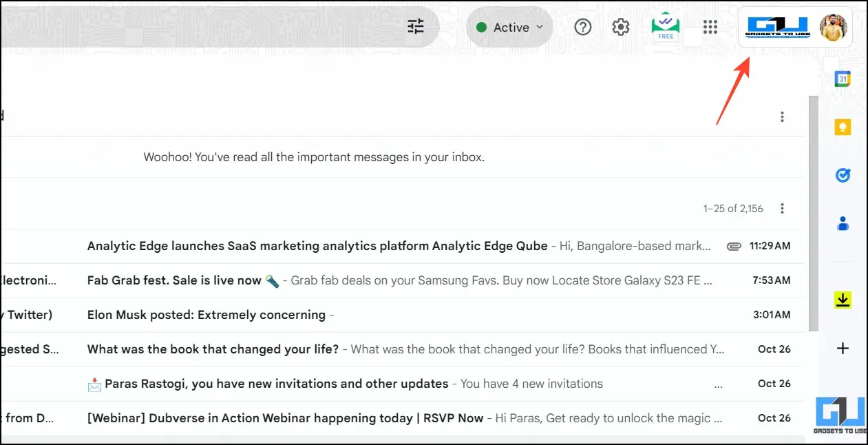
Task: Open the Help question mark icon
Action: (583, 27)
